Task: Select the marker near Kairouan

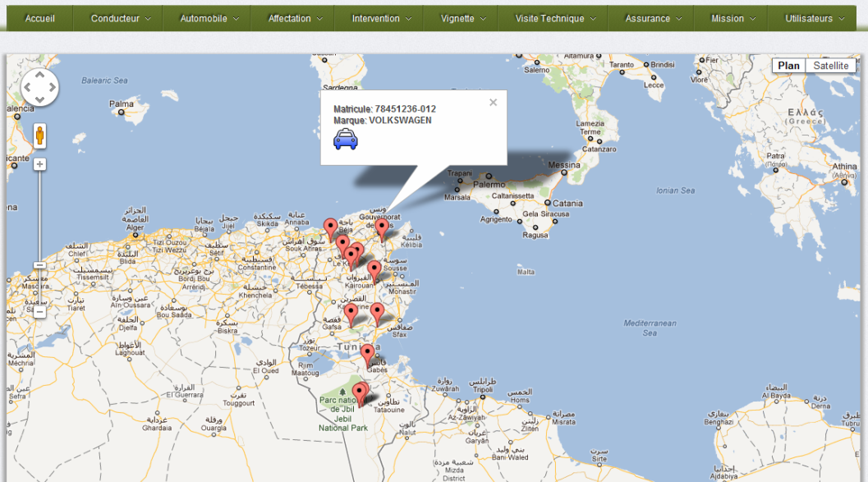Action: click(374, 271)
